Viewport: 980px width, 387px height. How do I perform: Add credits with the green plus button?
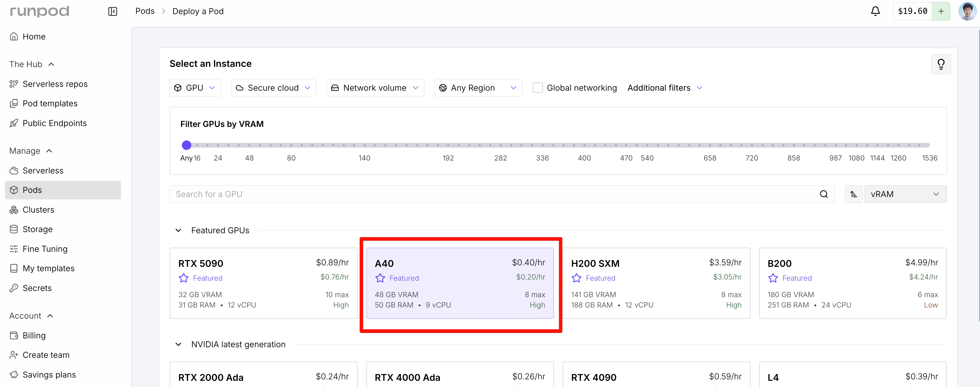coord(941,11)
